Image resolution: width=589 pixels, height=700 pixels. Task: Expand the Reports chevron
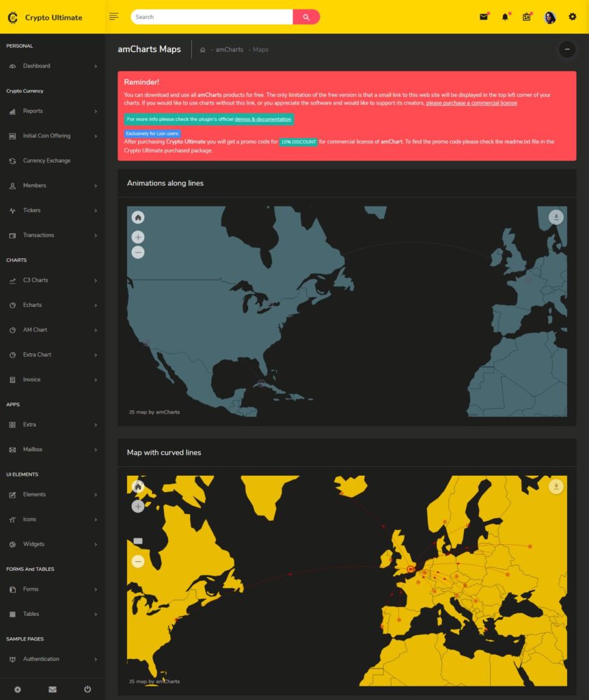click(96, 111)
